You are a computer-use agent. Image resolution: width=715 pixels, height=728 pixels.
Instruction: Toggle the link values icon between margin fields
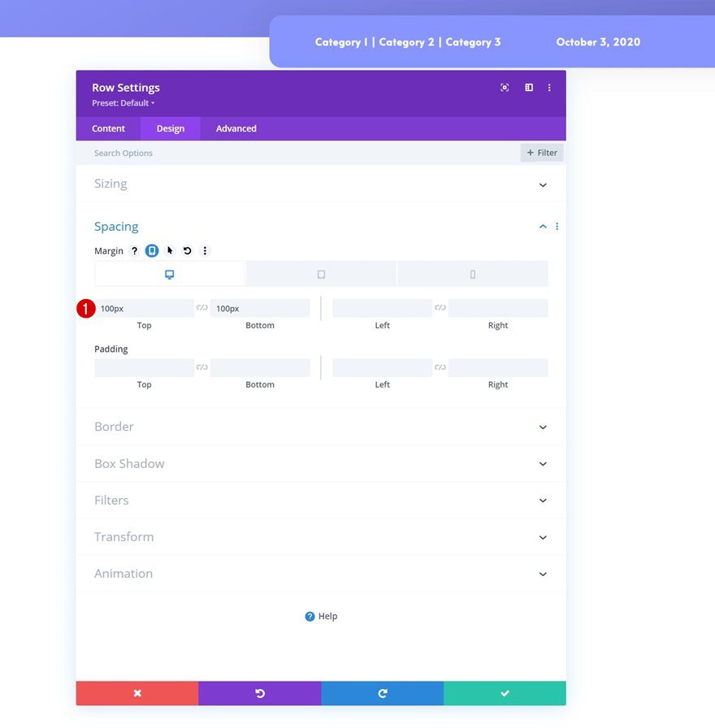[201, 308]
